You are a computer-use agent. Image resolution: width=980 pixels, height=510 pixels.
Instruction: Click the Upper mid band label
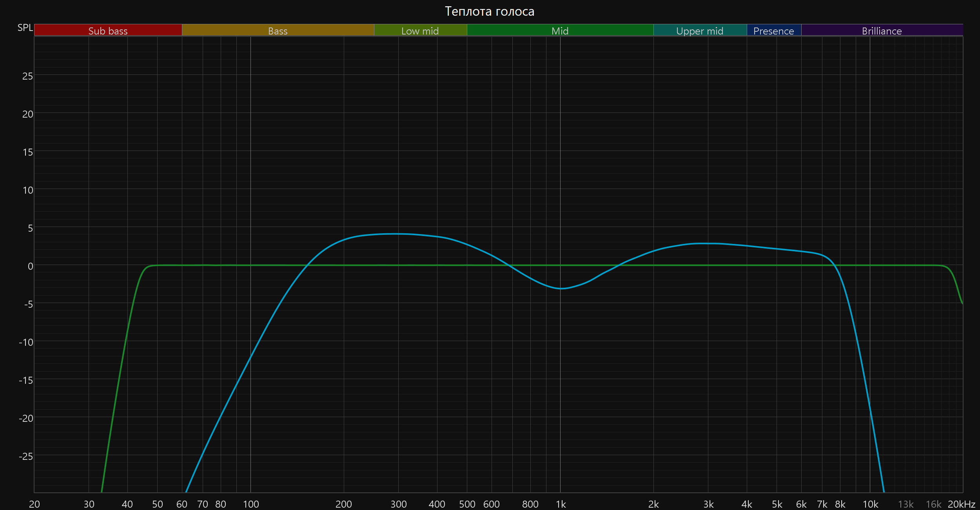click(700, 31)
